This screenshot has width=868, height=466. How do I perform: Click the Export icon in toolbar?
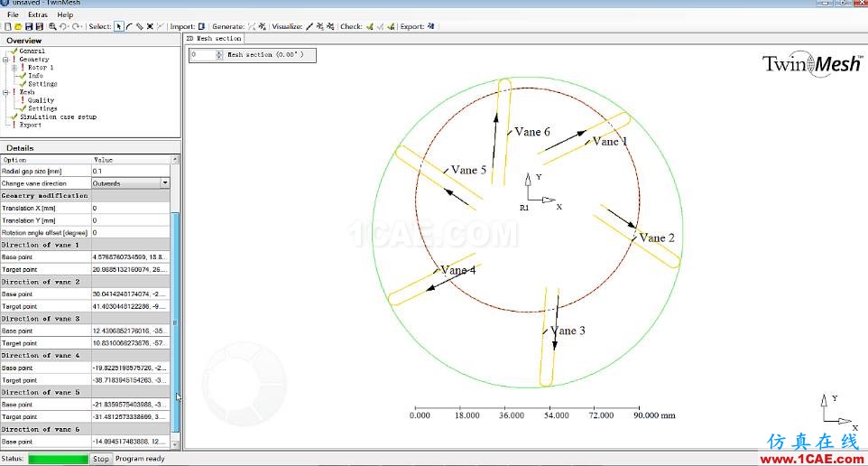tap(431, 26)
